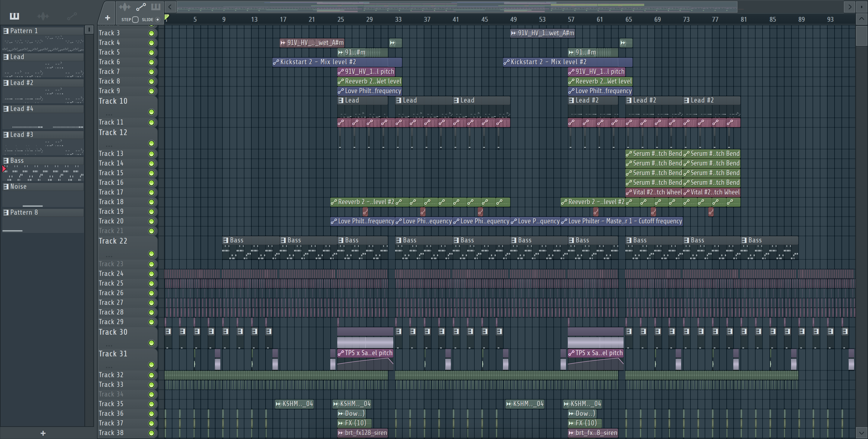Click the brt_fx128_siren clip on Track 38
Screen dimensions: 868x439
pos(363,433)
